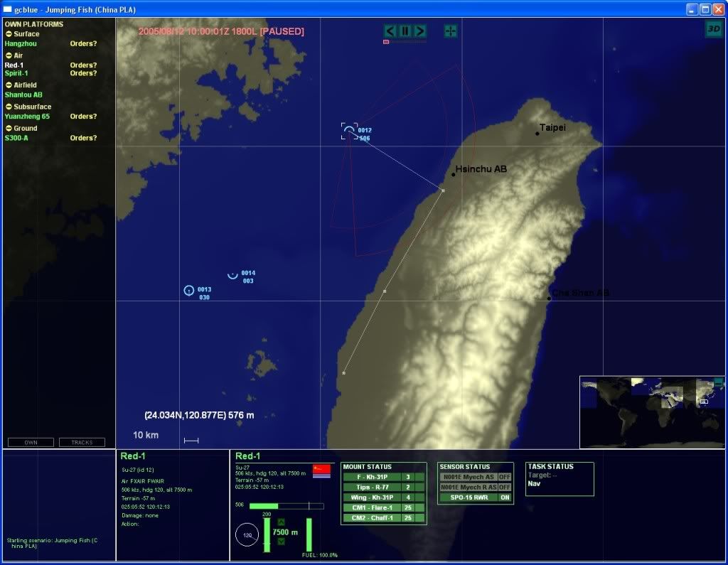Click the slow down time arrow

pos(390,31)
